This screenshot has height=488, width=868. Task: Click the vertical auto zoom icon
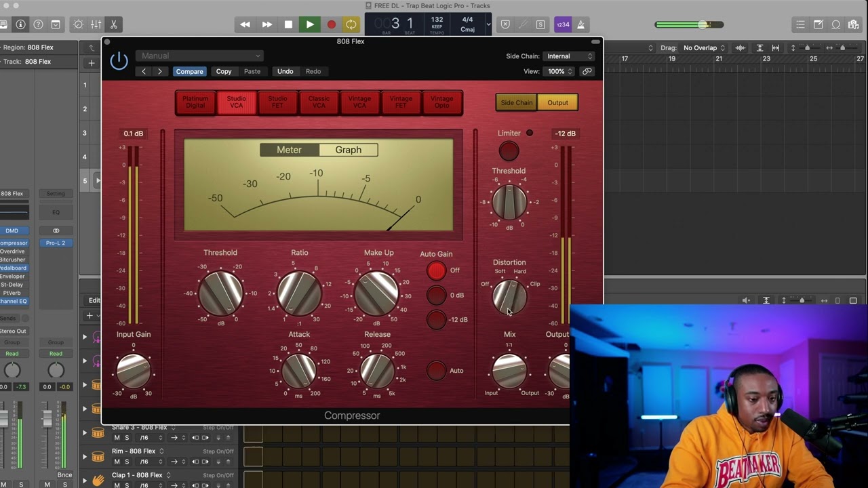coord(759,48)
